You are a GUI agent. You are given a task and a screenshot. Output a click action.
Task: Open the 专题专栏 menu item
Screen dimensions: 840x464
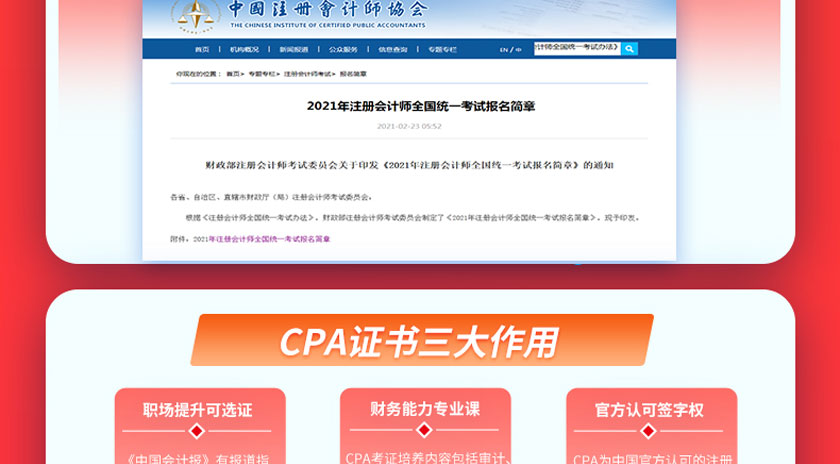pyautogui.click(x=442, y=49)
